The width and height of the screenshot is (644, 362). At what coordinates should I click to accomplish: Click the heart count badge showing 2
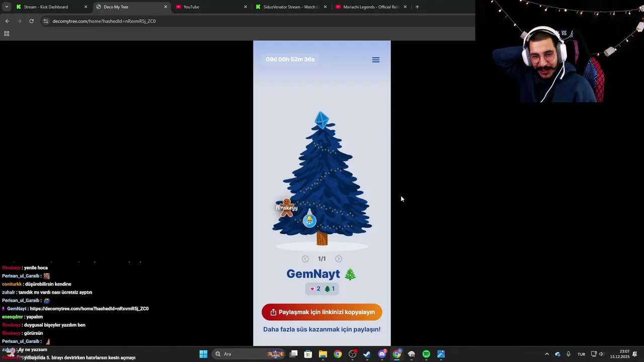[315, 289]
